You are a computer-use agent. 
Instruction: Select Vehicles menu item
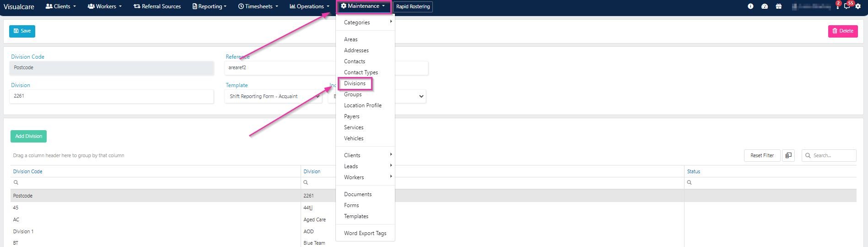pos(354,138)
